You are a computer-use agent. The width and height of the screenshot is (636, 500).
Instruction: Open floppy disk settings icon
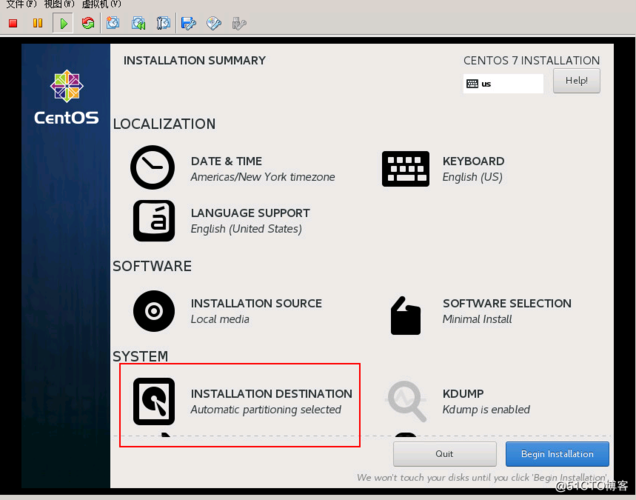[189, 23]
